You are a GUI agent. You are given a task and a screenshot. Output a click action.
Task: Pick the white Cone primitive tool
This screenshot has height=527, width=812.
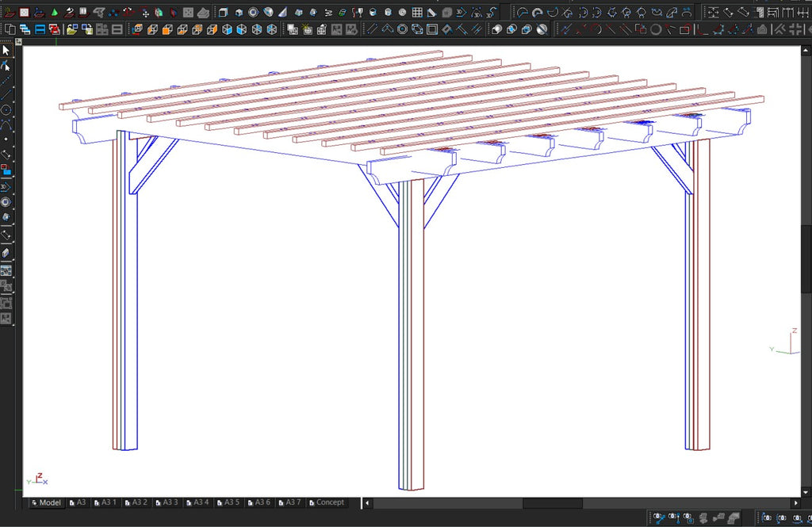click(x=283, y=12)
